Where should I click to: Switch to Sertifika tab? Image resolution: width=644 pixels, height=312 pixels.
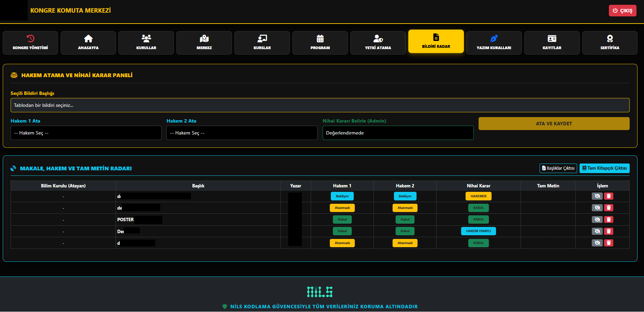610,43
